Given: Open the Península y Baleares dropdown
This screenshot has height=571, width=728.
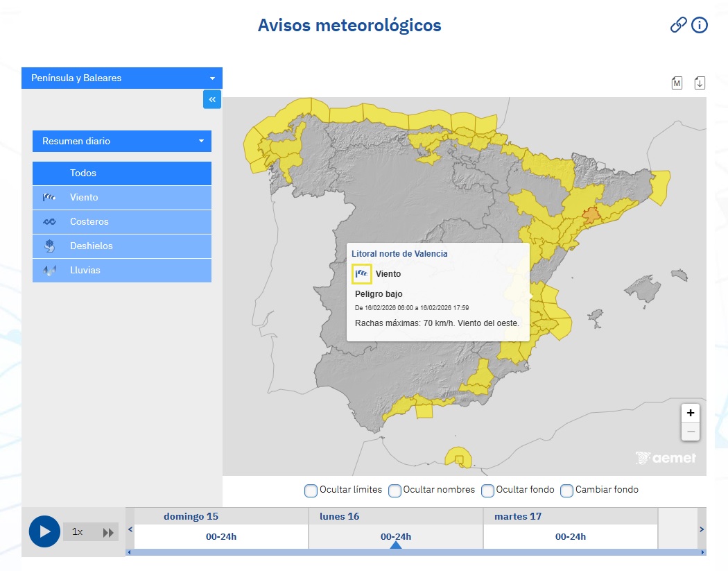Looking at the screenshot, I should (x=122, y=78).
